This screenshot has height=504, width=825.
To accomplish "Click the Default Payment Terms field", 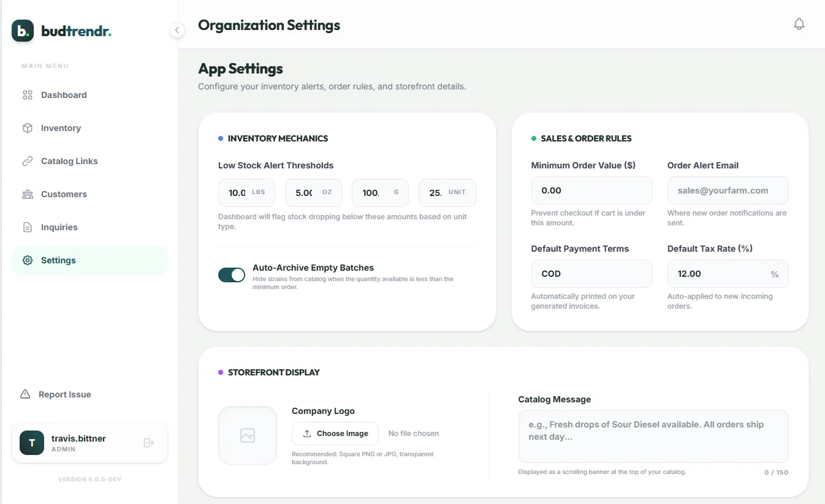I will point(592,274).
